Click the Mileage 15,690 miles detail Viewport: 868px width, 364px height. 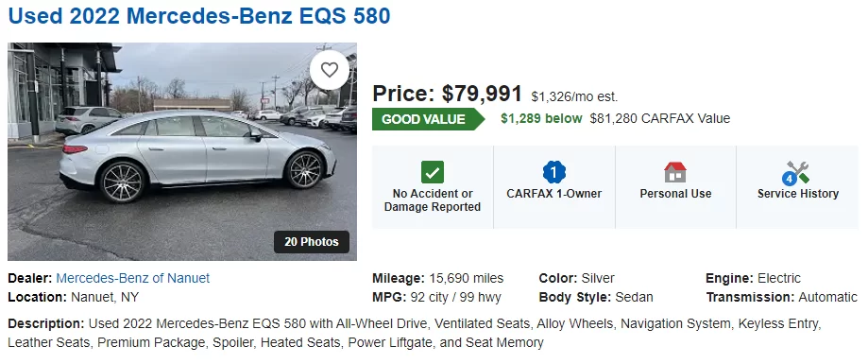pos(438,278)
